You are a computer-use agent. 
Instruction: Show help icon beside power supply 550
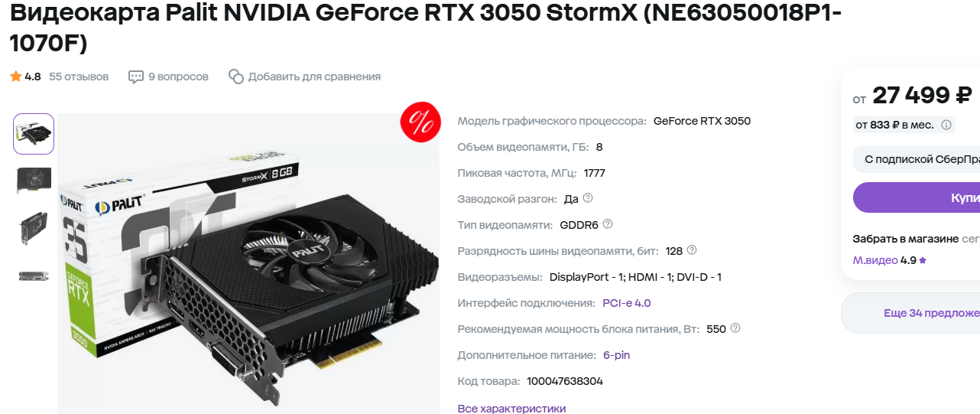[735, 328]
